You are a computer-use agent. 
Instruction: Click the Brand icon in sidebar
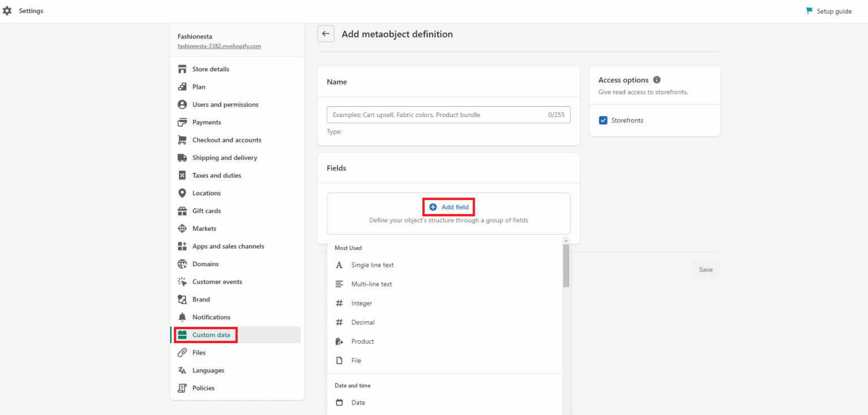(x=182, y=299)
